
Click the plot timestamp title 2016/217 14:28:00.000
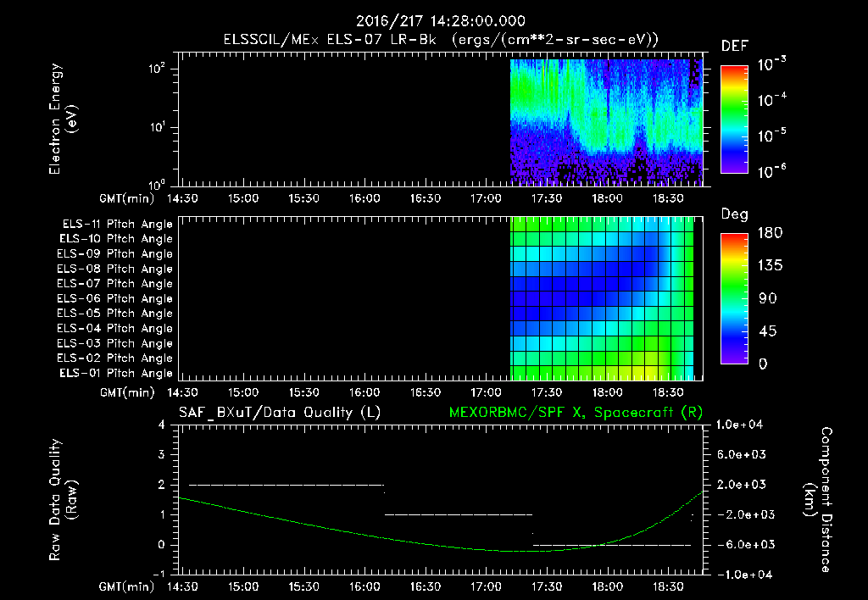coord(441,21)
